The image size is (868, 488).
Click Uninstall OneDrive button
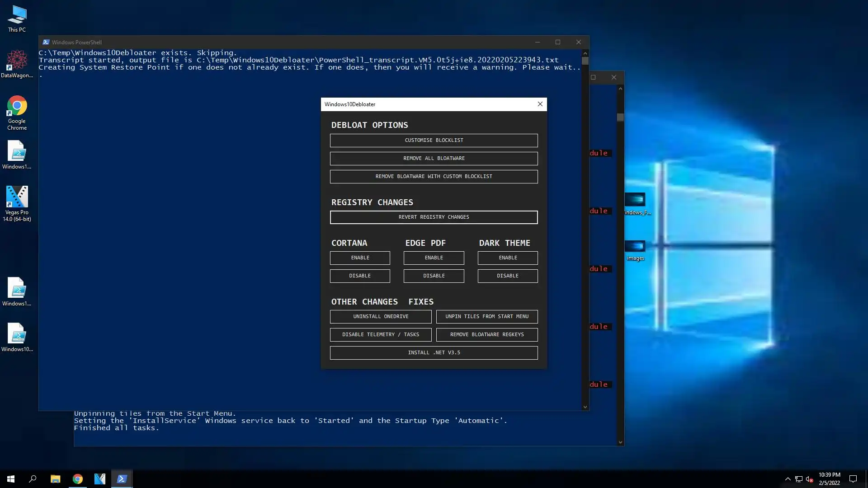381,316
